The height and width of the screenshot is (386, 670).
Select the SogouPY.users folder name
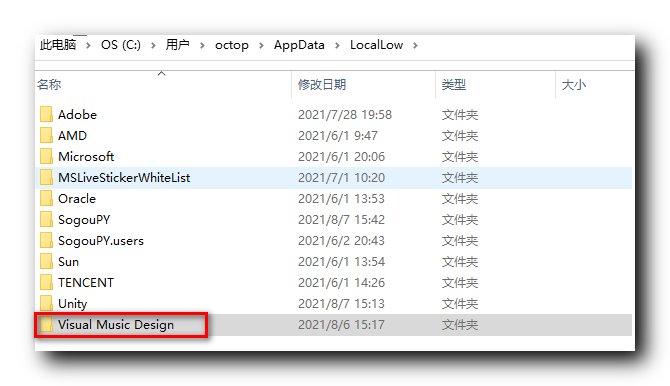[x=101, y=240]
